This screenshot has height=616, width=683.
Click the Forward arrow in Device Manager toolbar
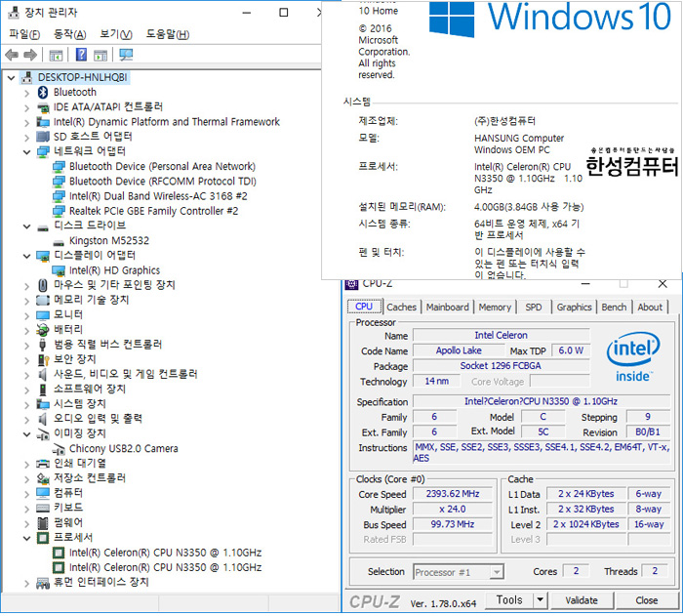[x=30, y=55]
